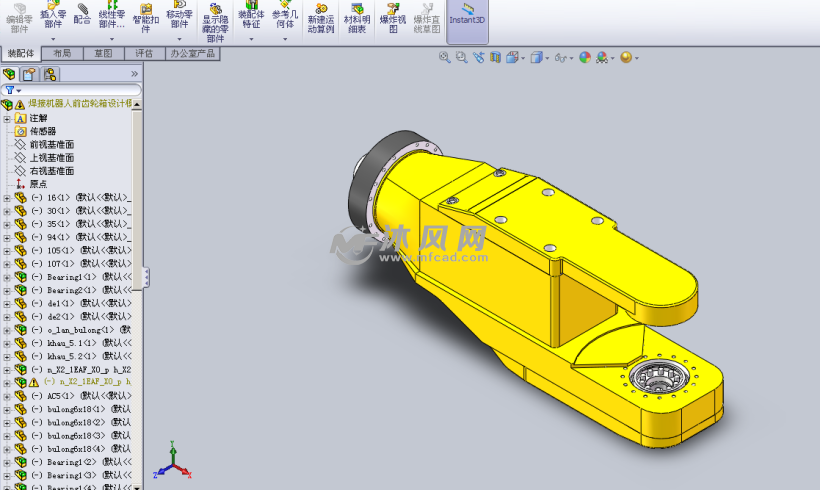Select the Mate (配合) tool
Screen dimensions: 820x490
click(x=82, y=14)
